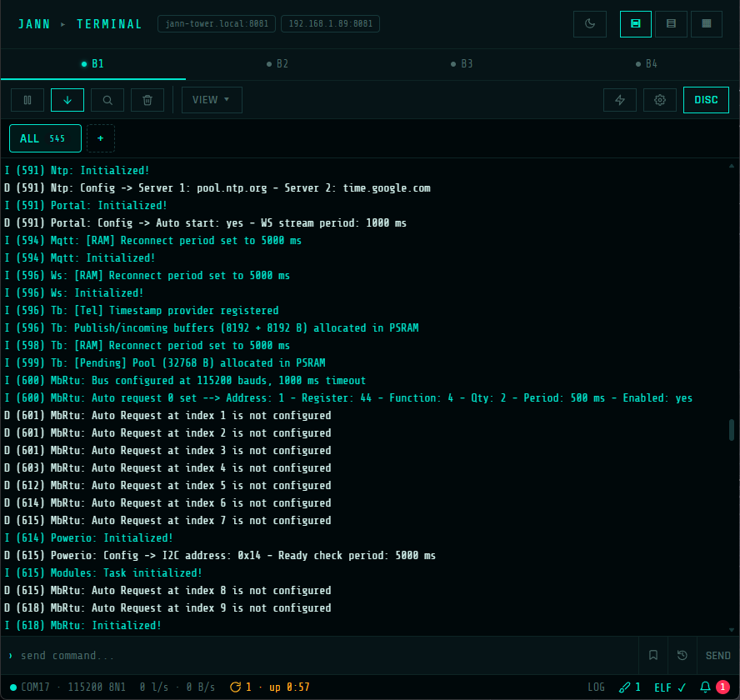Image resolution: width=740 pixels, height=700 pixels.
Task: Click 'Auto request 0 set' log line
Action: tap(348, 397)
